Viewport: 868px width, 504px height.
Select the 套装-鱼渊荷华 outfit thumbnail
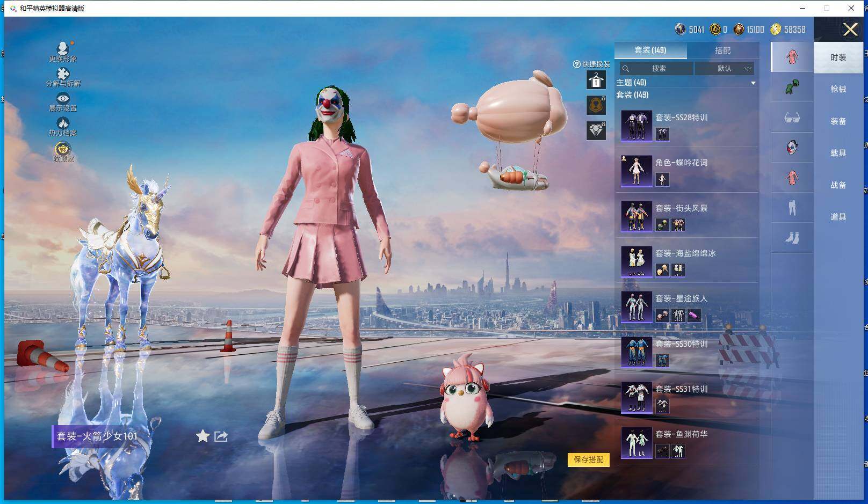coord(636,442)
